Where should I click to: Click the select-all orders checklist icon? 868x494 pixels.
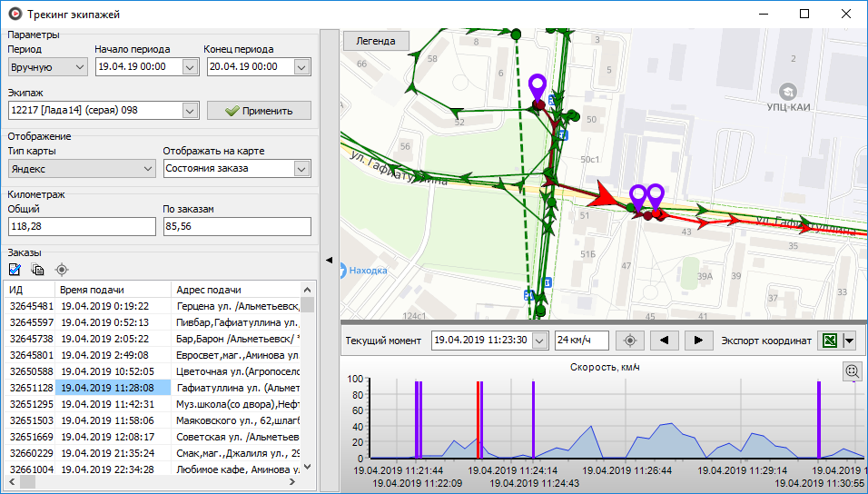coord(15,269)
